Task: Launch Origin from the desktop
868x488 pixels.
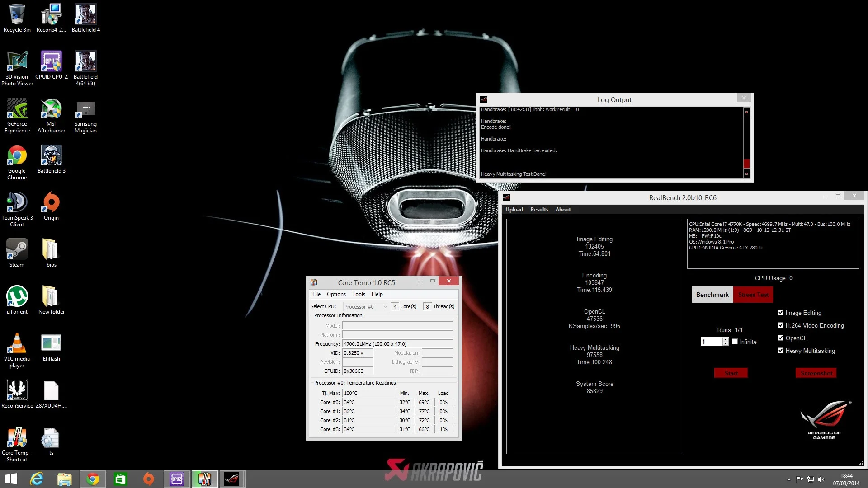Action: (x=51, y=207)
